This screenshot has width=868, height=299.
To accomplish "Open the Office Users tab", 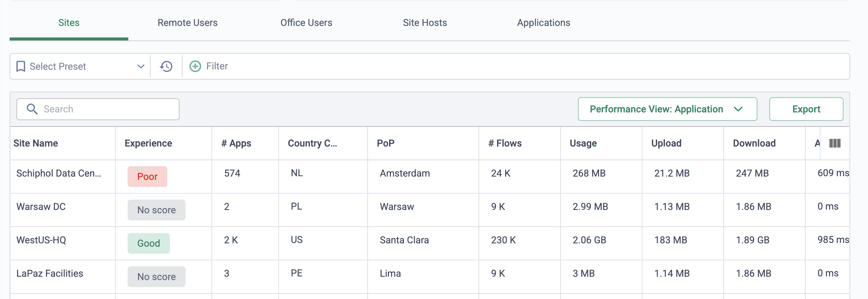I will (306, 23).
